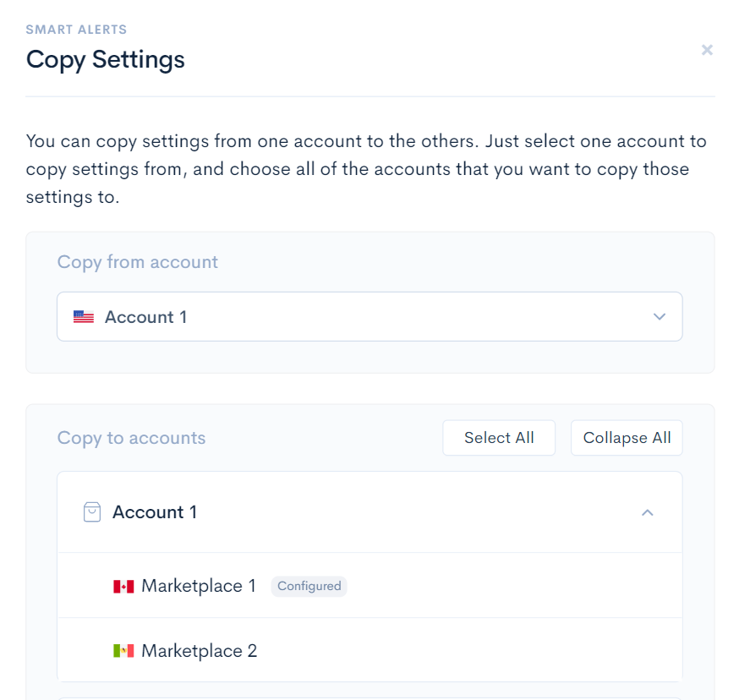Click the US flag icon in the dropdown
Screen dimensions: 739x700
[84, 317]
